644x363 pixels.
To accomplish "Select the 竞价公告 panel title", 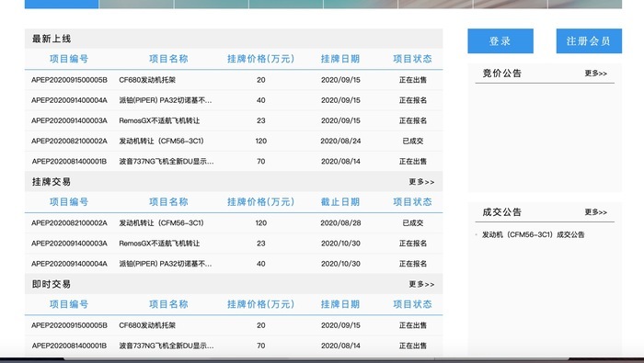I will (x=502, y=74).
